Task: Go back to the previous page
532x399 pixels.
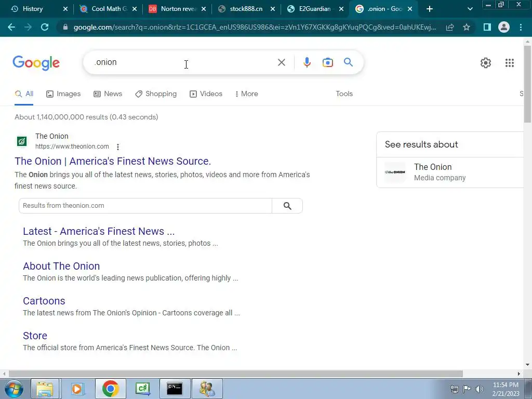Action: point(11,27)
